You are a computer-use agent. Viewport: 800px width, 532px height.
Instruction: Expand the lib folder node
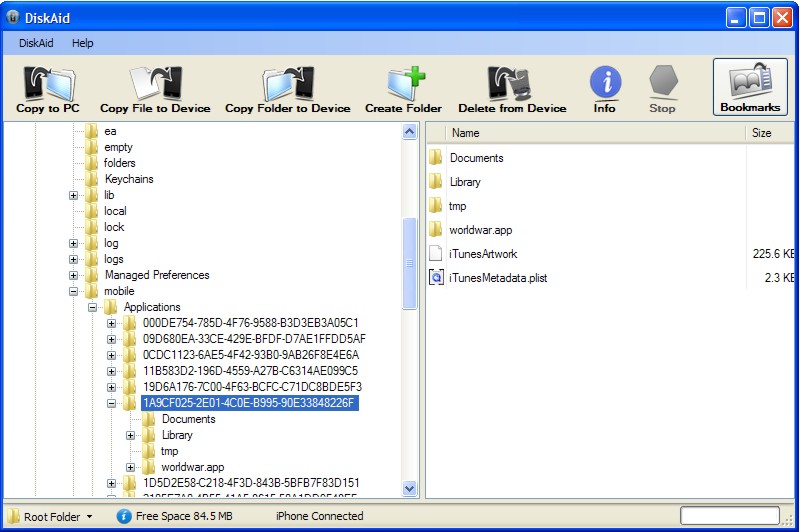[x=73, y=195]
